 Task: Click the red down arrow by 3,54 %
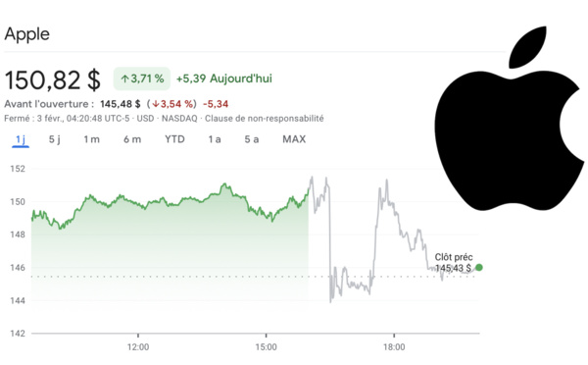point(156,104)
